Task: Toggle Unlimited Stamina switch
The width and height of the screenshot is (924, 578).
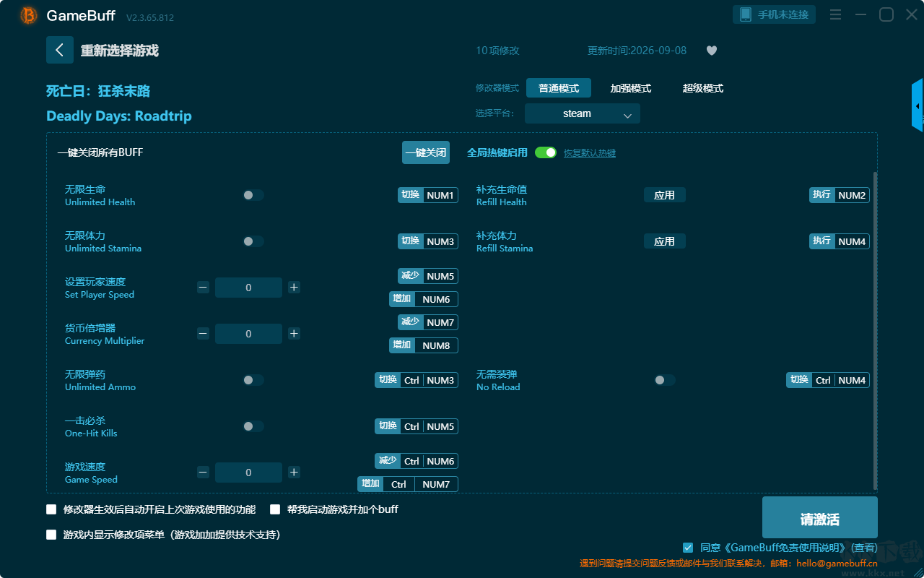Action: (x=253, y=241)
